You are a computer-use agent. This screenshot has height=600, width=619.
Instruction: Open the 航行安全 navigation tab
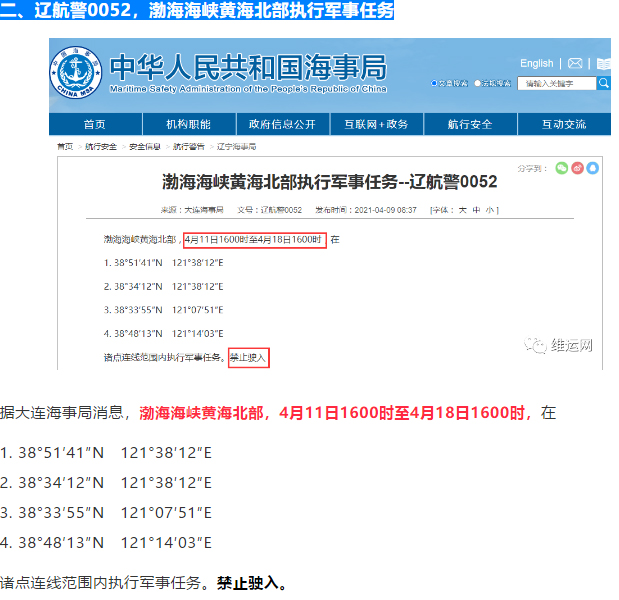click(x=470, y=124)
